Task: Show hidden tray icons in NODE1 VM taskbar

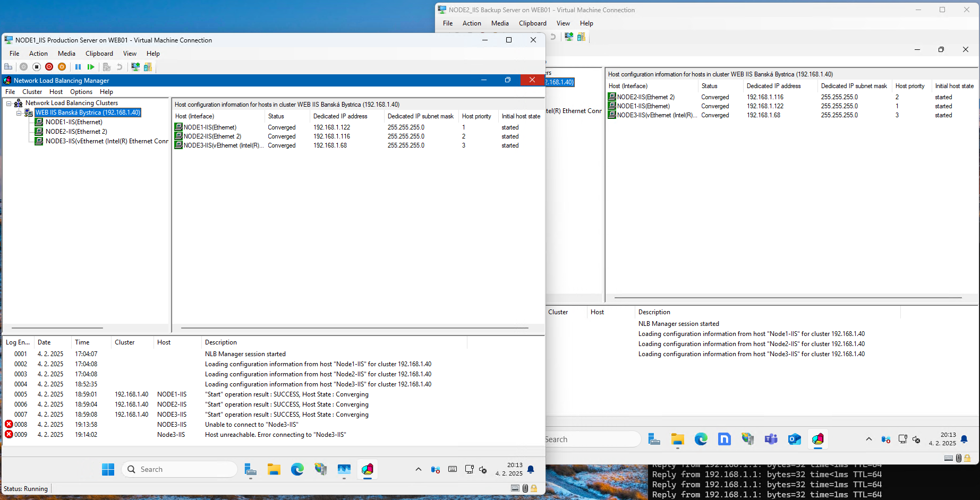Action: (419, 470)
